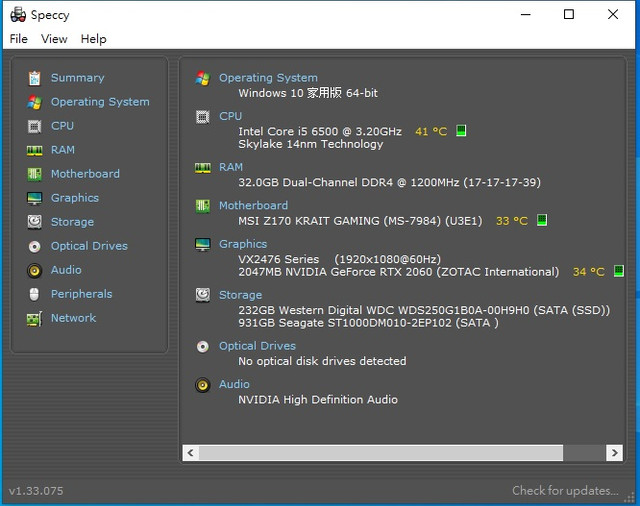Click the green temperature indicator next to 33 °C
Screen dimensions: 640x506
click(542, 220)
